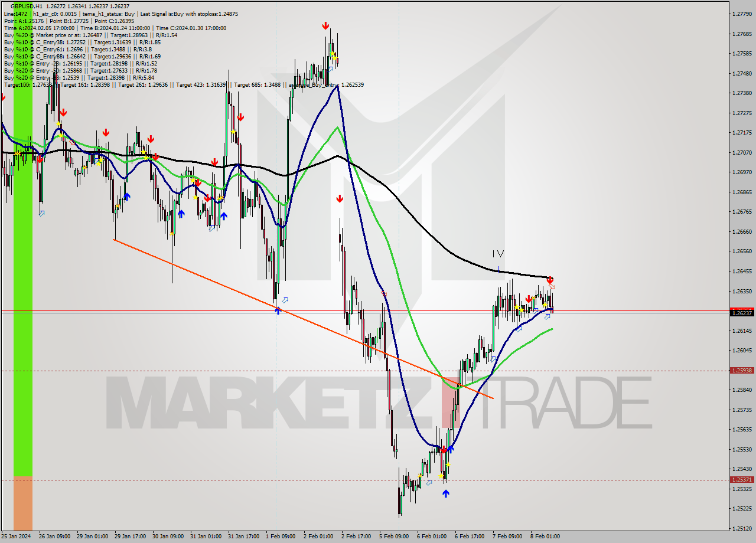Click the 1.27790 price scale value
The height and width of the screenshot is (543, 756).
point(742,14)
